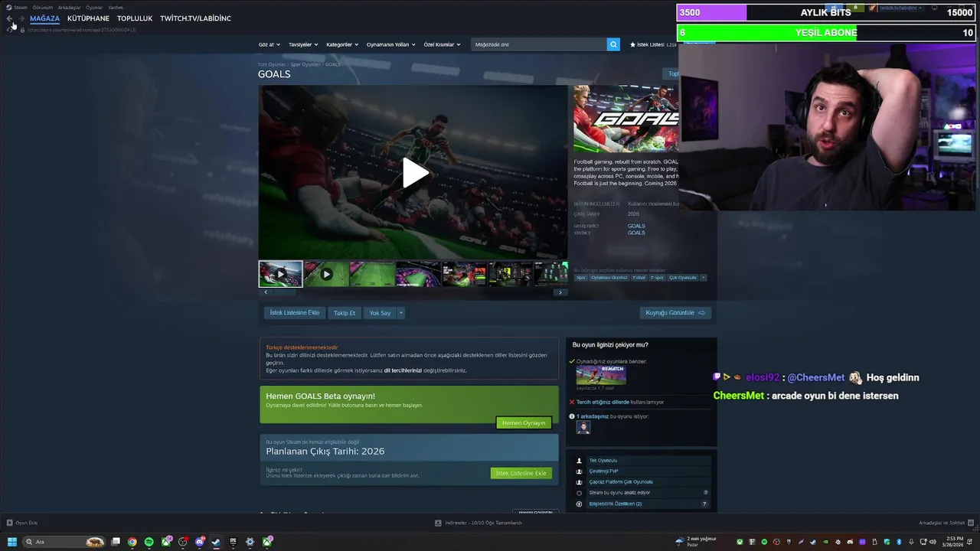Click Steam forward navigation arrow
The image size is (980, 551).
pos(21,18)
